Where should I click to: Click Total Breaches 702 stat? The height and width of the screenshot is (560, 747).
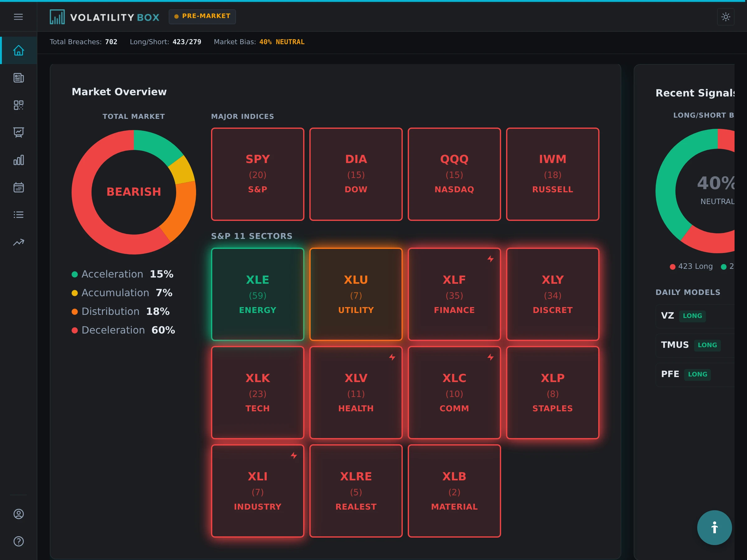(83, 42)
